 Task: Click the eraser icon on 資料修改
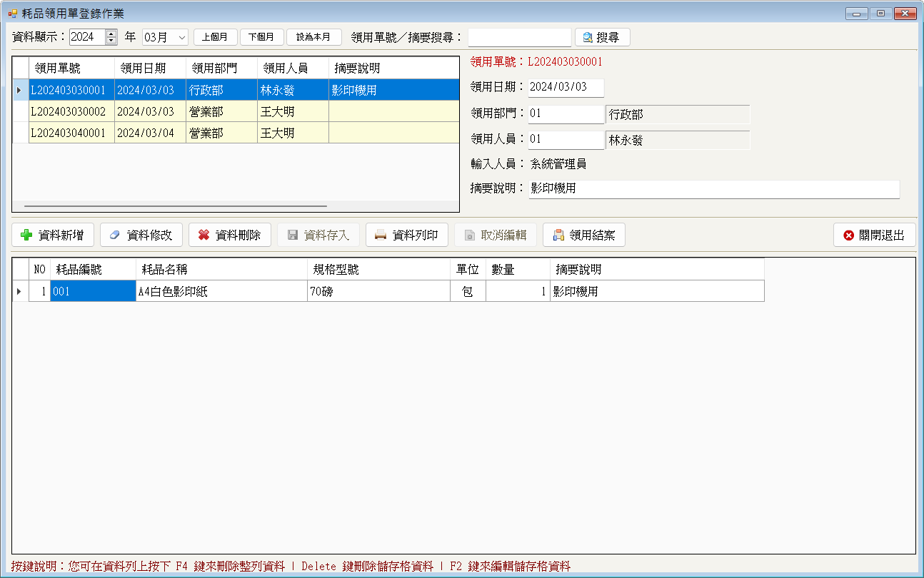tap(115, 235)
